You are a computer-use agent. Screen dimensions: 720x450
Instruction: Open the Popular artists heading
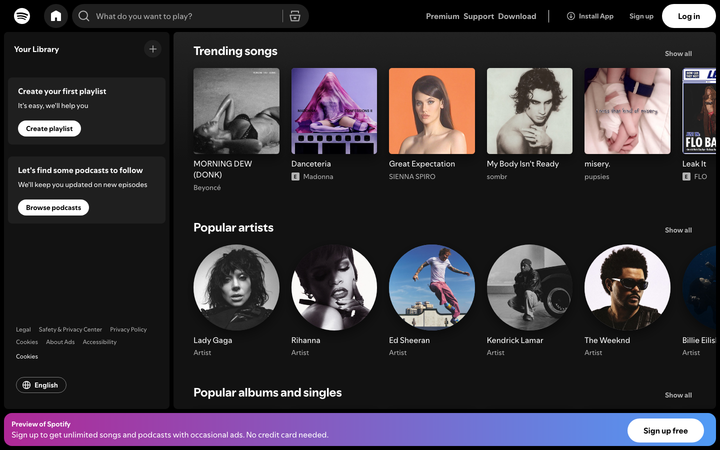233,227
